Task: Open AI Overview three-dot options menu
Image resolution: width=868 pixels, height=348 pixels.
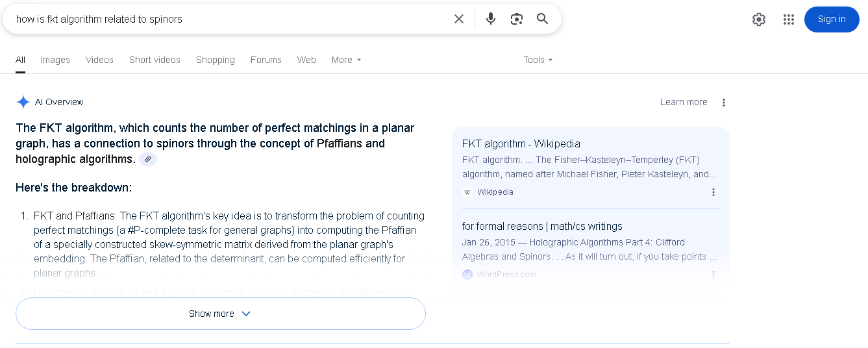Action: coord(724,102)
